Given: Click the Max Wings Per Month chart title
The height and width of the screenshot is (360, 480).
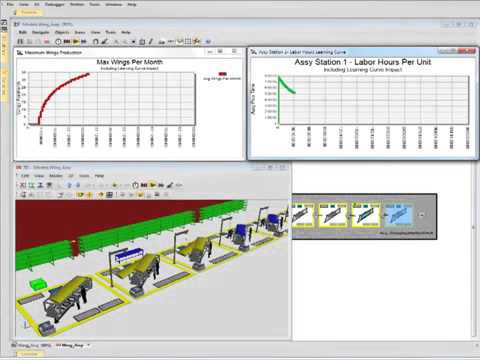Looking at the screenshot, I should [x=130, y=62].
